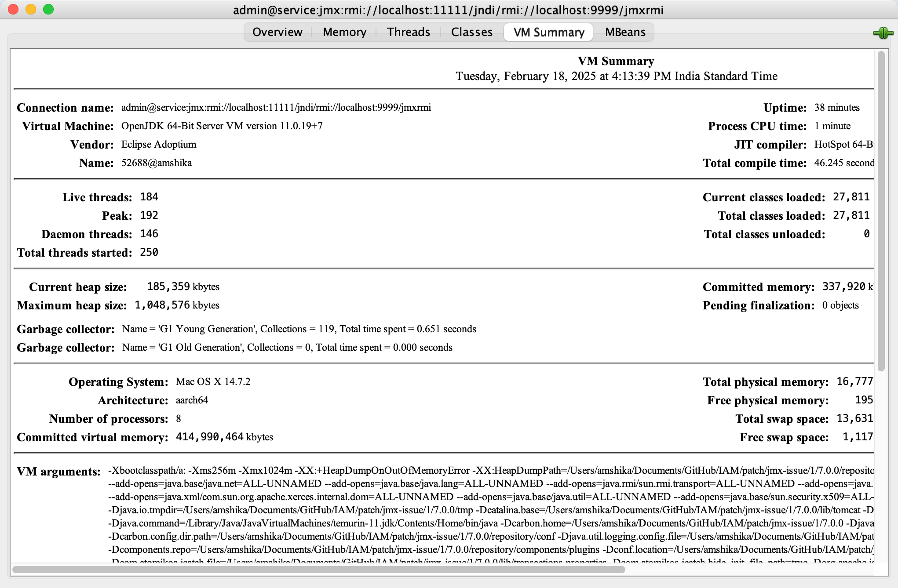Click the '-Dcomponents.repo=' arguments line
Screen dimensions: 898x588
coord(491,550)
